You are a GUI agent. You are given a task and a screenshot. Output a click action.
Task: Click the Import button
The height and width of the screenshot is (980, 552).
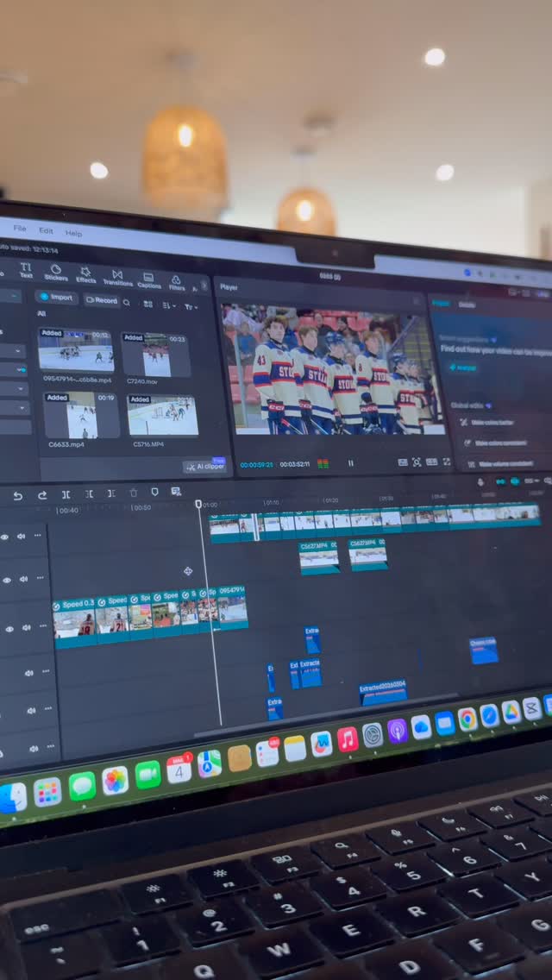tap(56, 297)
